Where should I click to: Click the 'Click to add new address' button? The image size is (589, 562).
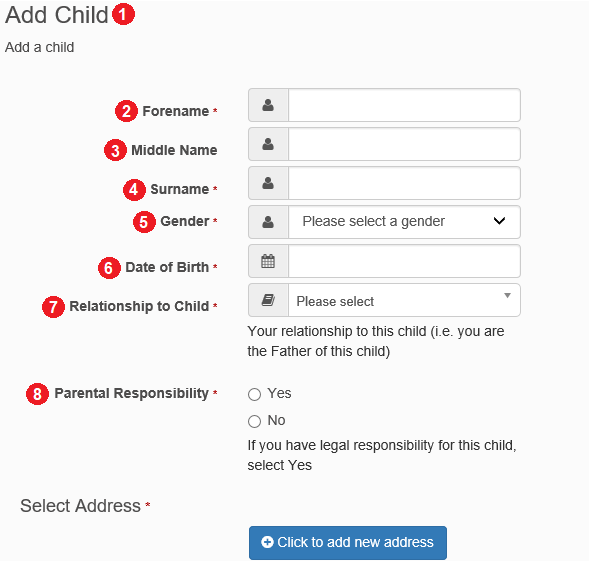(x=348, y=543)
